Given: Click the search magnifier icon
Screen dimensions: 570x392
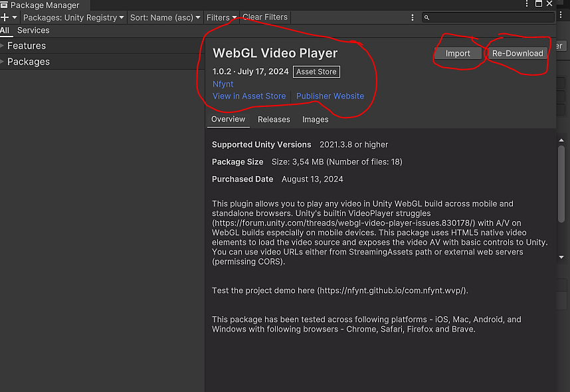Looking at the screenshot, I should (x=427, y=17).
